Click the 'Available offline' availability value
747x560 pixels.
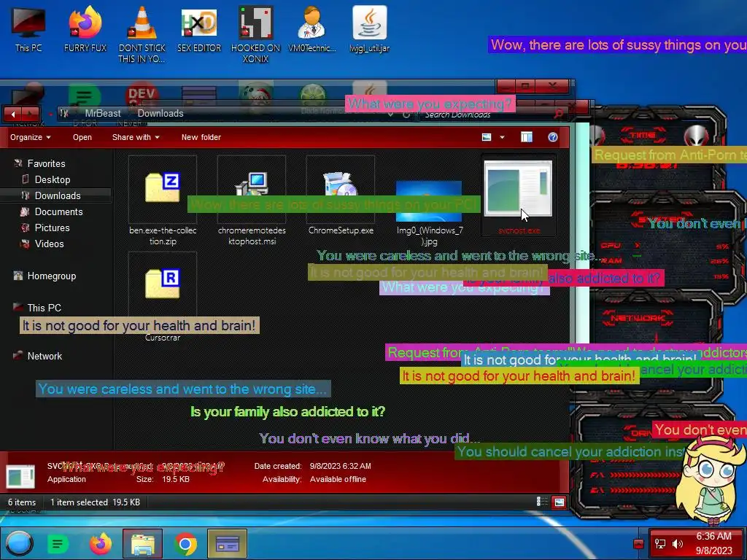(x=338, y=479)
